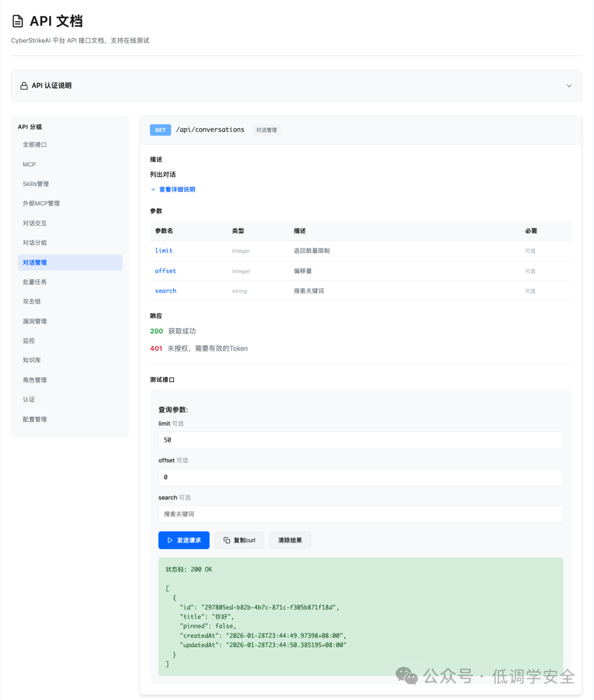The image size is (594, 700).
Task: Click the offset parameter name in table
Action: click(x=166, y=271)
